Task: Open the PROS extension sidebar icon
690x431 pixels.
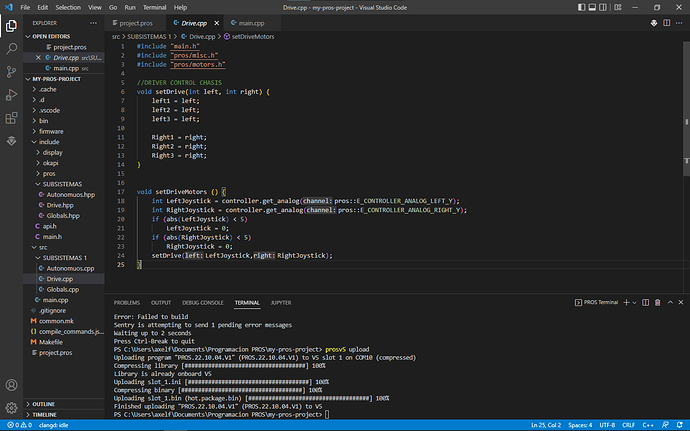Action: pyautogui.click(x=11, y=141)
